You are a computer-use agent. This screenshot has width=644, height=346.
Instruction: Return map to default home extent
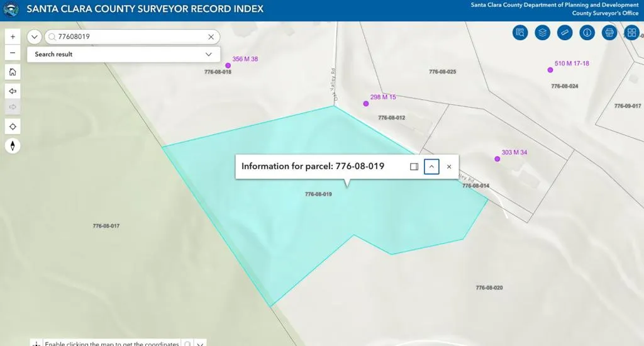click(x=13, y=72)
